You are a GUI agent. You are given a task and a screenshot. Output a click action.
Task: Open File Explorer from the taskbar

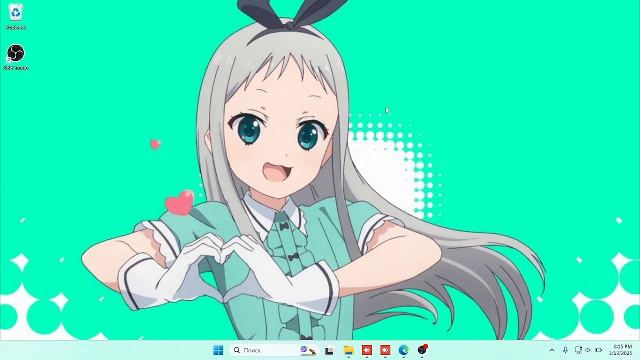348,350
